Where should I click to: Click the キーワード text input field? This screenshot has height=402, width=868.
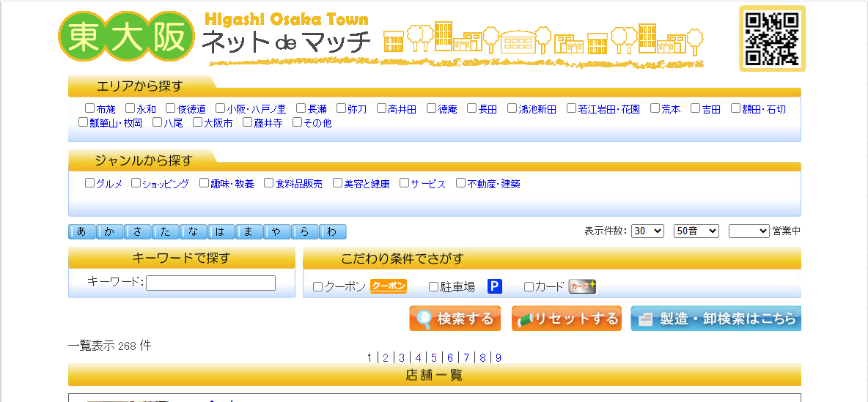(210, 283)
